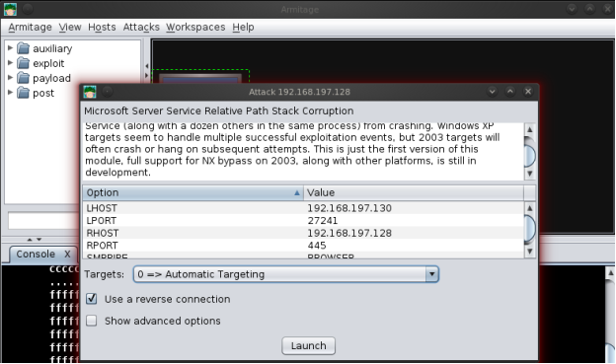The image size is (616, 364).
Task: Select the exploit tree label
Action: (x=48, y=63)
